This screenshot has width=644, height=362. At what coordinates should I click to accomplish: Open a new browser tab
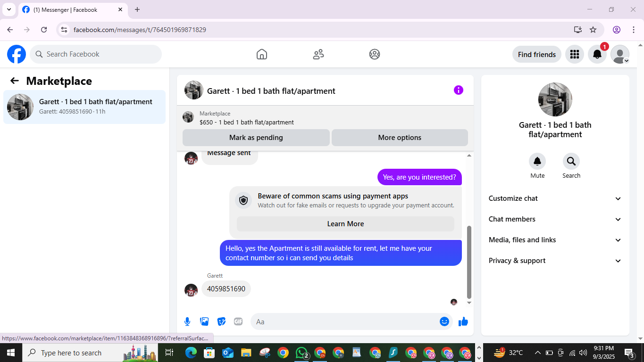click(x=137, y=9)
